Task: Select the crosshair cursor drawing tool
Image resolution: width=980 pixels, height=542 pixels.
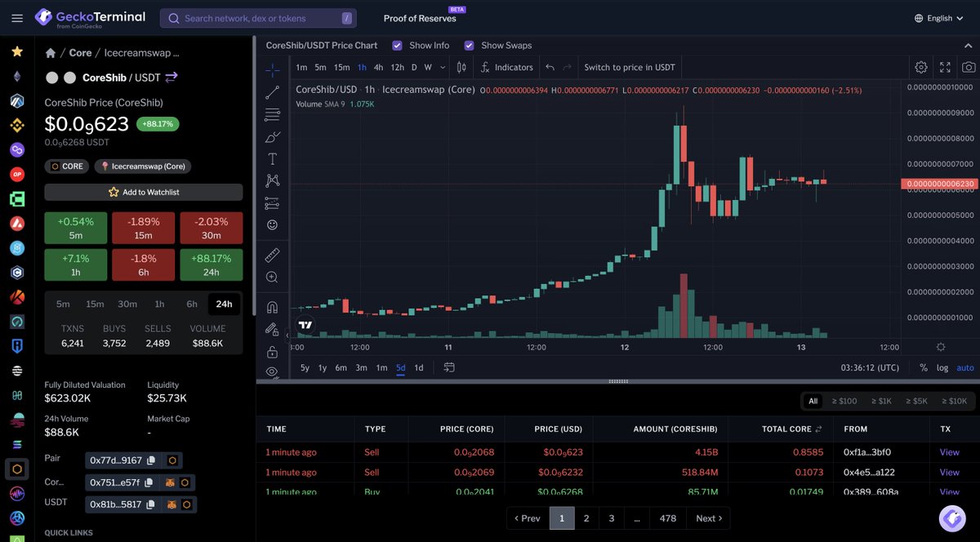Action: [x=272, y=69]
